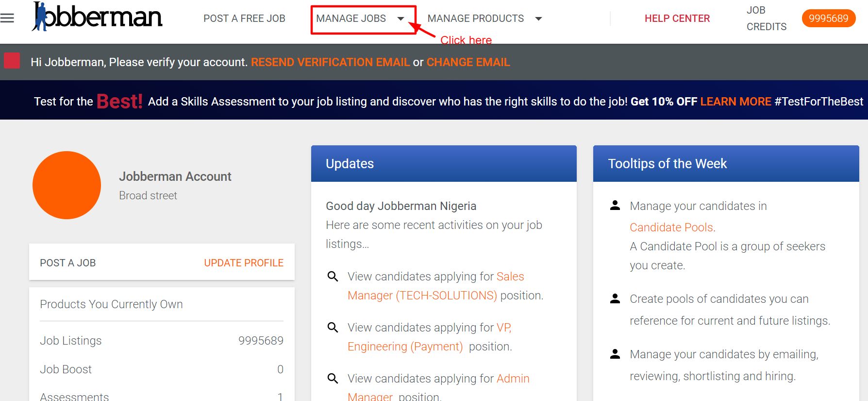868x401 pixels.
Task: Click person icon beside Candidate Pools tip
Action: point(615,205)
